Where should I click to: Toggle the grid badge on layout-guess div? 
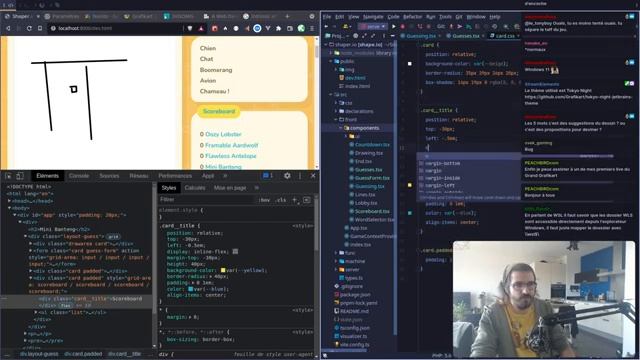click(x=113, y=237)
